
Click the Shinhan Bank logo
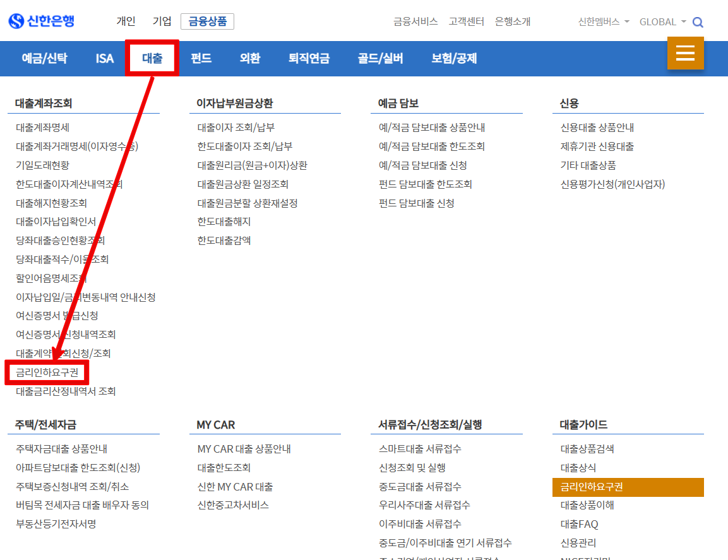coord(41,21)
